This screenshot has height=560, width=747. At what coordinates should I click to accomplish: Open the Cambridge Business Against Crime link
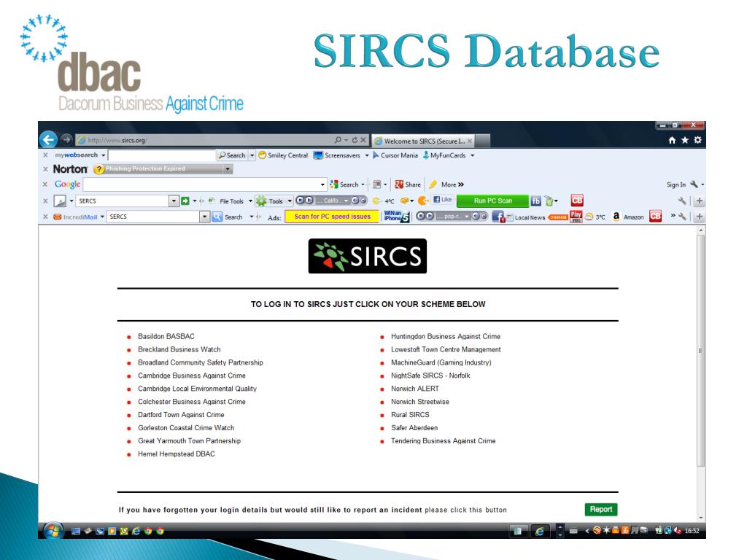point(192,376)
